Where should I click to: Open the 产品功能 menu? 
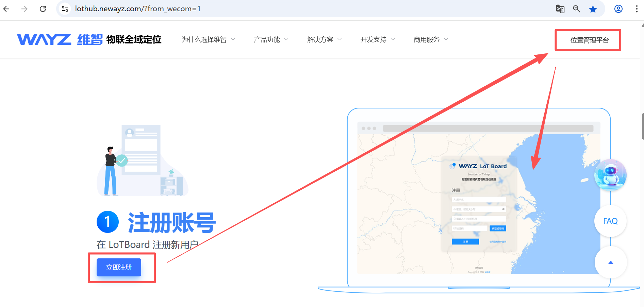coord(271,39)
